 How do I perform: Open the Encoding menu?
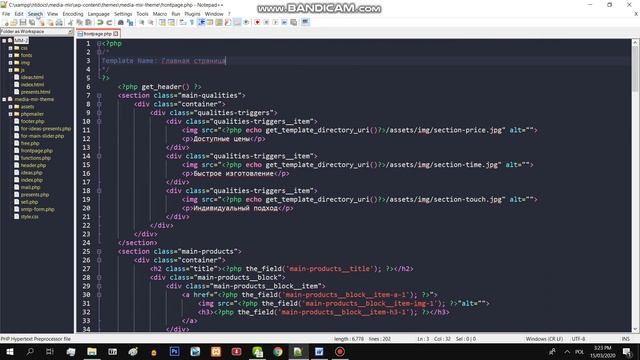[x=73, y=14]
